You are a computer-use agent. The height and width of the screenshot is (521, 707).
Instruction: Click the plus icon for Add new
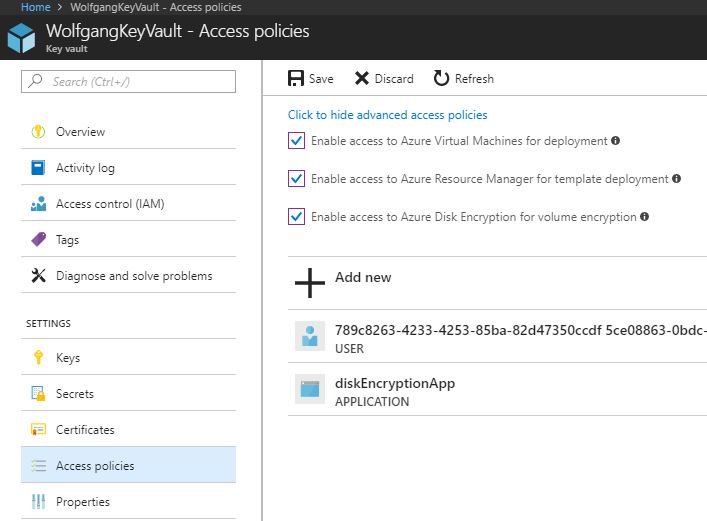click(310, 283)
